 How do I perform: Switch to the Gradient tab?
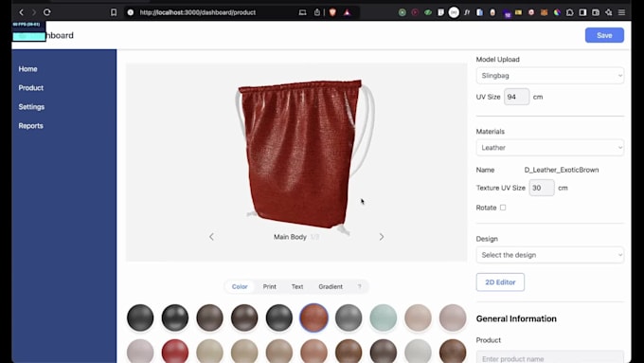coord(331,286)
